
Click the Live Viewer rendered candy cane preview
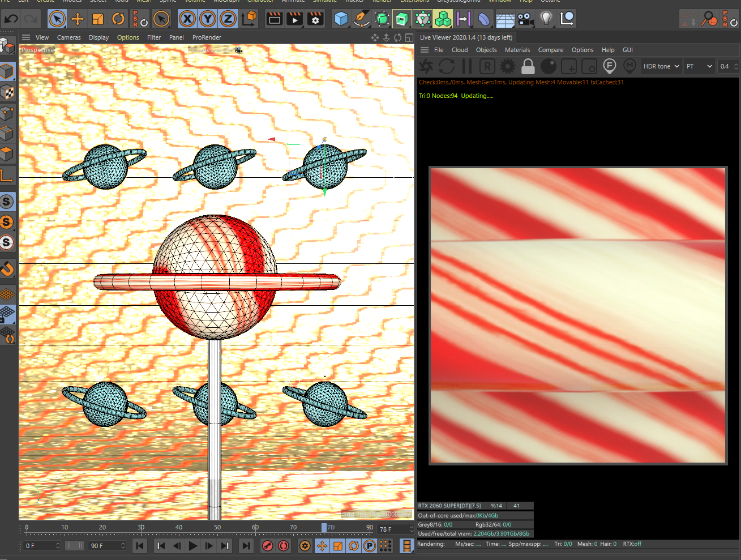[x=578, y=315]
